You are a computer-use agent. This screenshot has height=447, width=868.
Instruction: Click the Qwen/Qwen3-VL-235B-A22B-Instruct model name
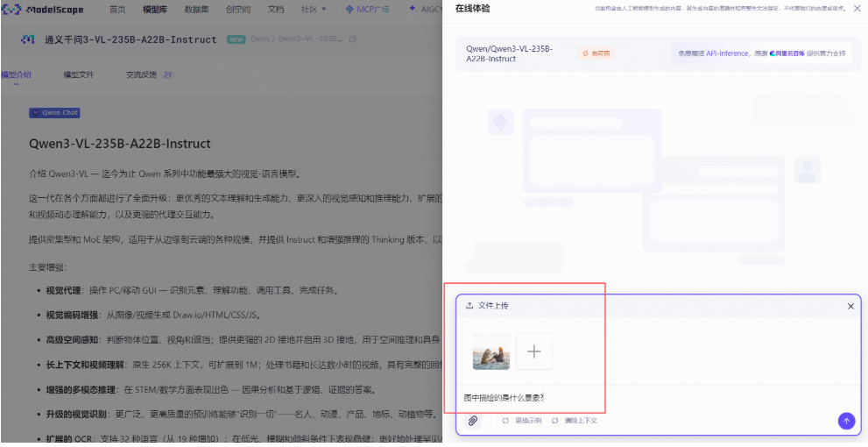tap(509, 53)
